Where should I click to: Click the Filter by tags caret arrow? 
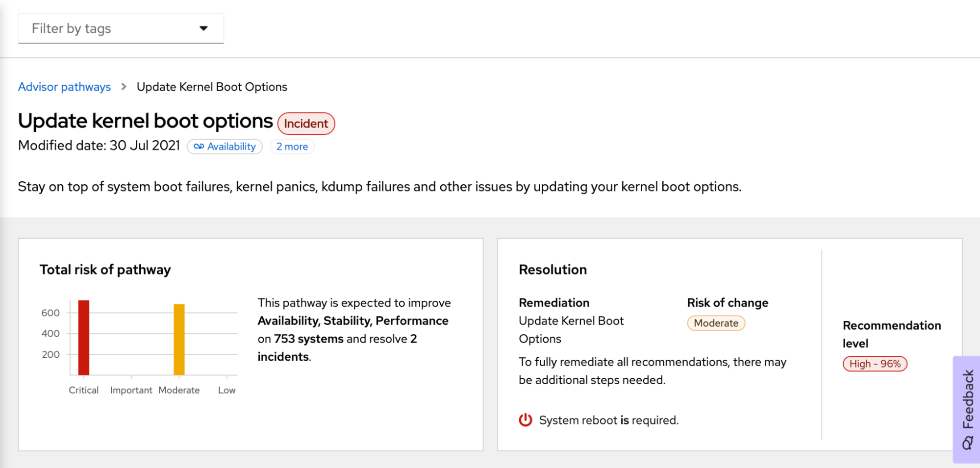click(x=203, y=28)
